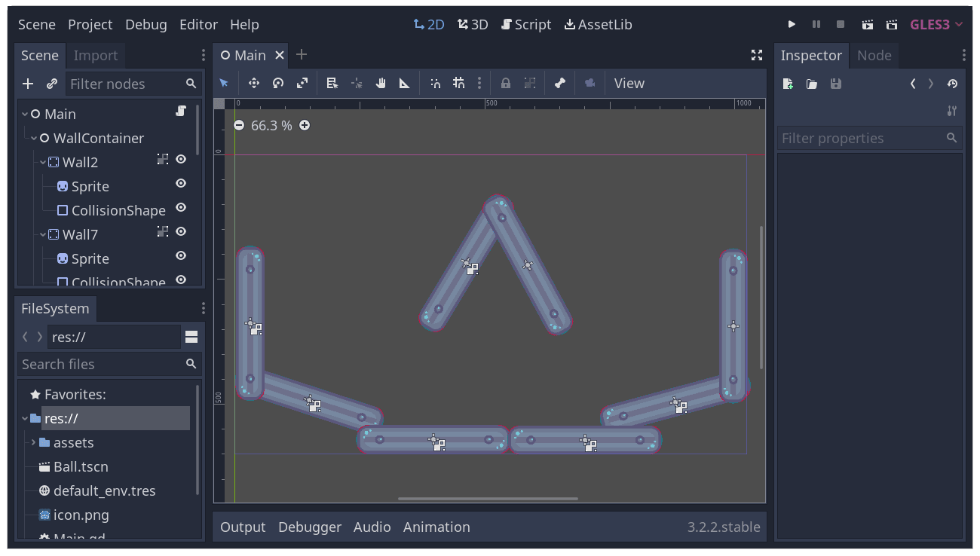Save the current resource in the Inspector
Viewport: 980px width, 556px height.
(835, 84)
